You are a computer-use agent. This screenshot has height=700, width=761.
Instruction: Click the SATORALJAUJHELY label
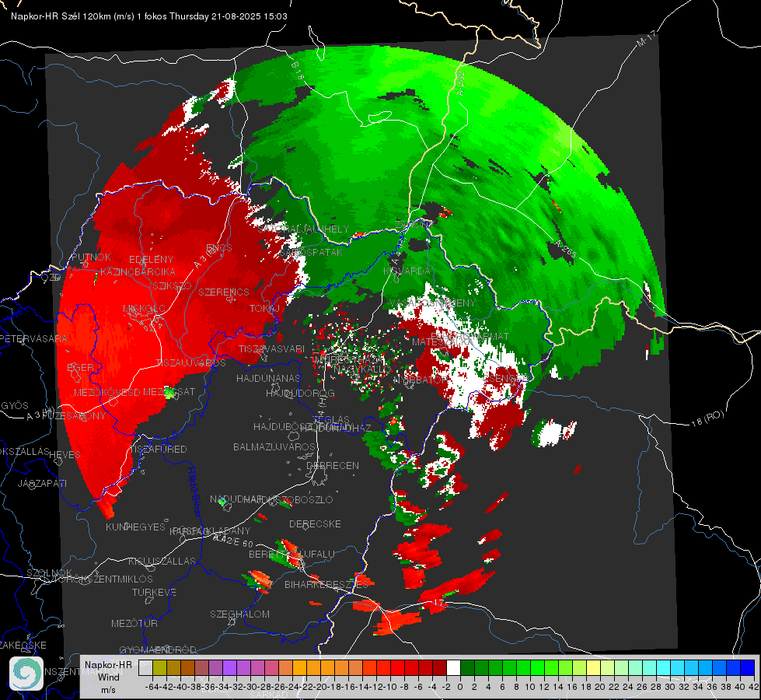(304, 229)
